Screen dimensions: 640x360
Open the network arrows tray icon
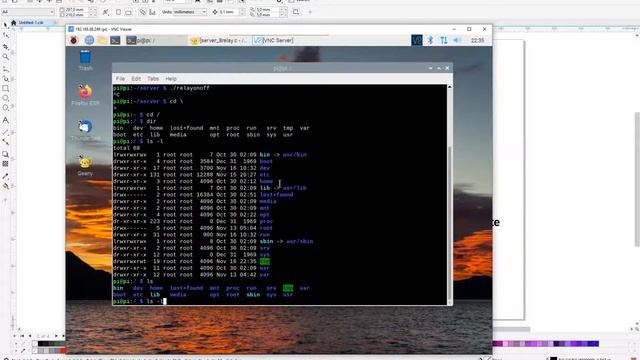[444, 40]
